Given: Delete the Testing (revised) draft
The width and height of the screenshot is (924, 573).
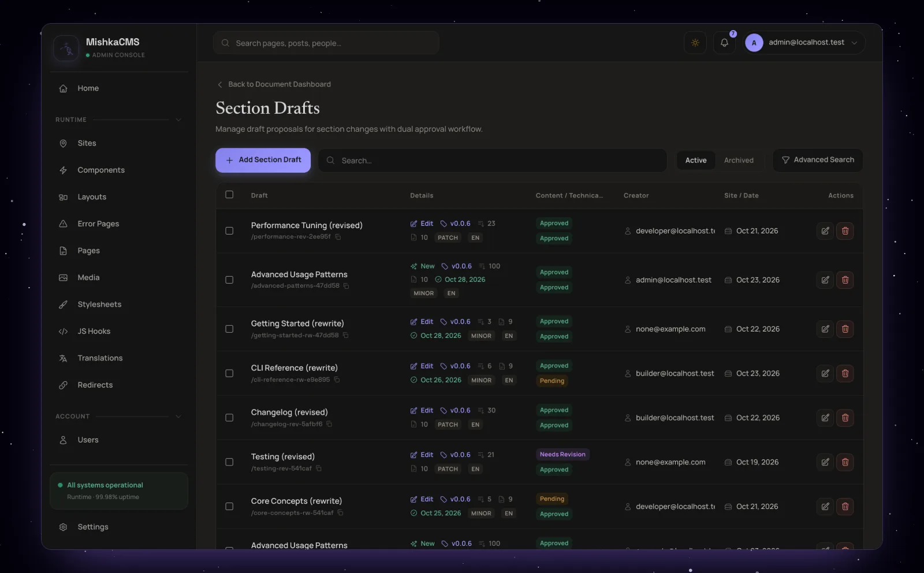Looking at the screenshot, I should 845,462.
